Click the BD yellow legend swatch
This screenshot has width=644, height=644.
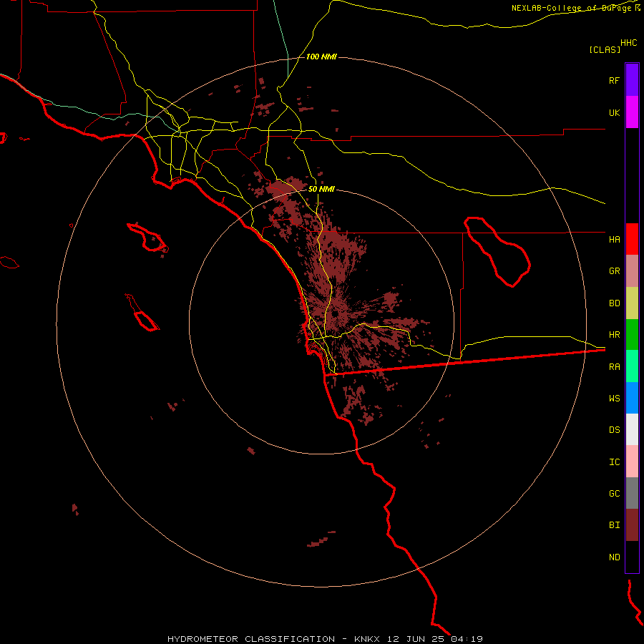[632, 303]
